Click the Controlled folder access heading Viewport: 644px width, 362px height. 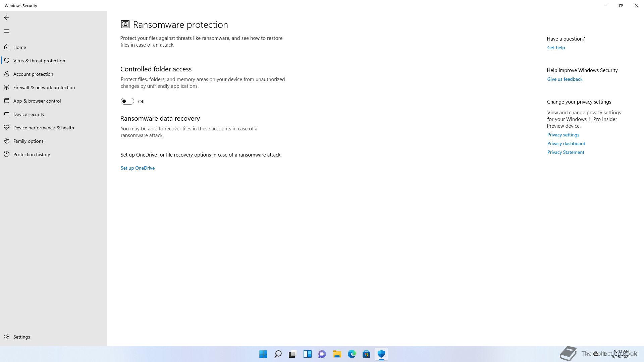pos(156,69)
